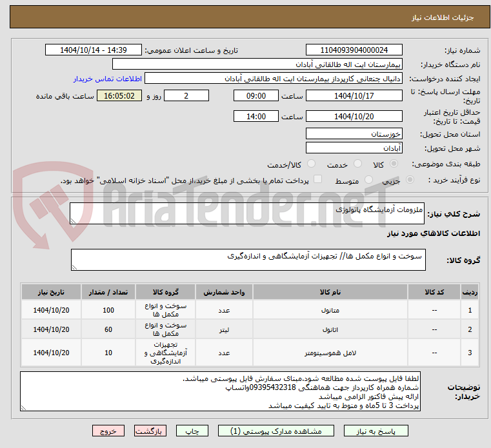Click price validity date field 1404/10/20
Screen dimensions: 491x448
click(x=354, y=117)
